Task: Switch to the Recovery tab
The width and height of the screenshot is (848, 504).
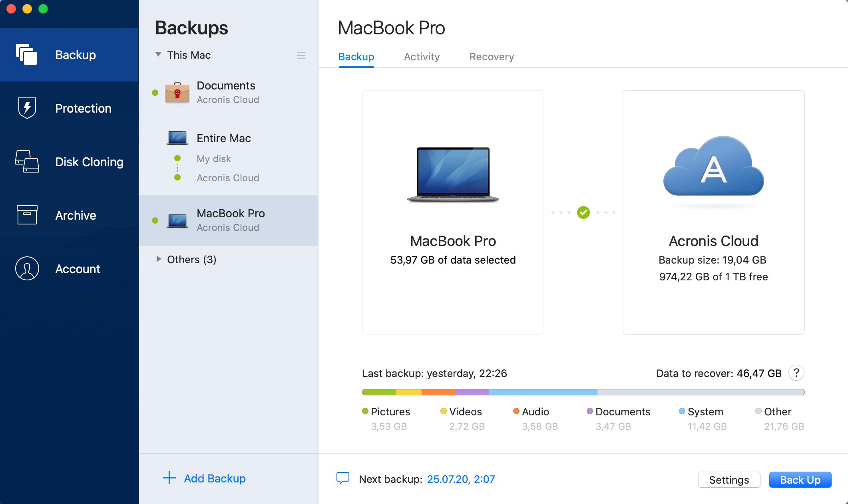Action: pos(492,57)
